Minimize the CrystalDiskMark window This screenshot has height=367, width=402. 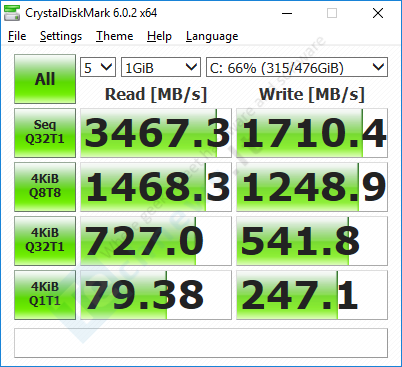(x=287, y=13)
